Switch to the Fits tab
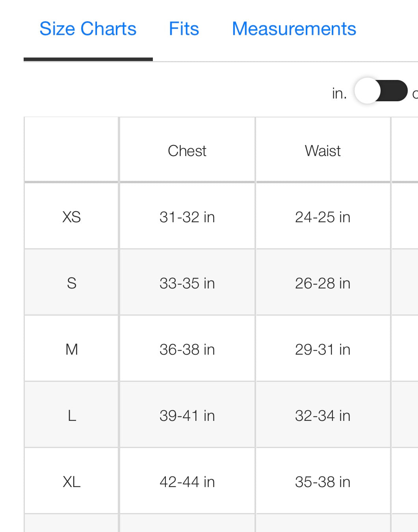Image resolution: width=418 pixels, height=532 pixels. point(184,29)
